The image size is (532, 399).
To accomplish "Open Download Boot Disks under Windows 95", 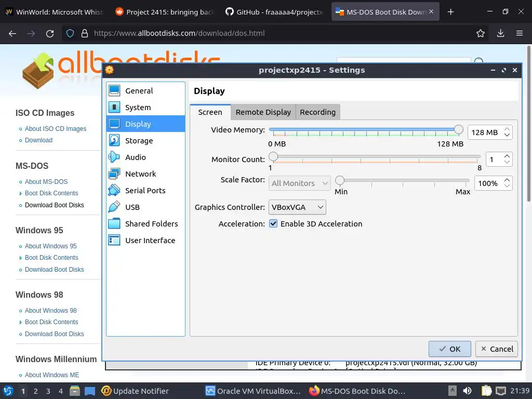I will (x=54, y=270).
